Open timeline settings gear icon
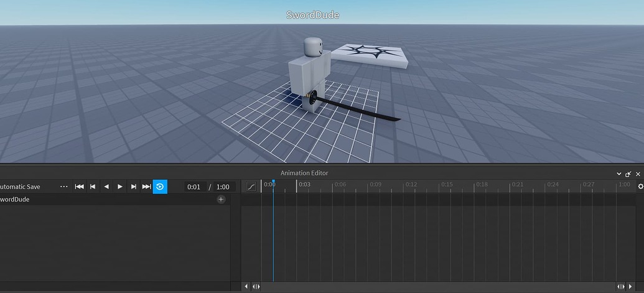The image size is (644, 293). point(640,187)
